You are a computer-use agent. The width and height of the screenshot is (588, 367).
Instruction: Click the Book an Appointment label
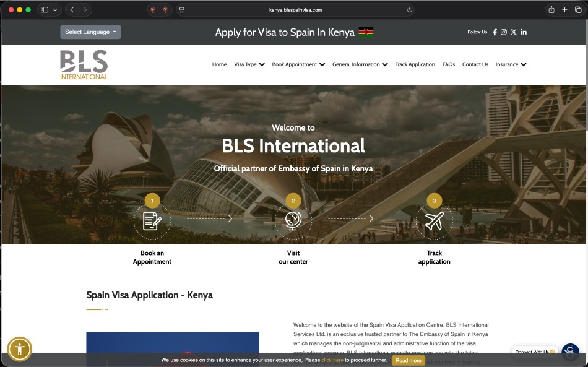[x=152, y=257]
